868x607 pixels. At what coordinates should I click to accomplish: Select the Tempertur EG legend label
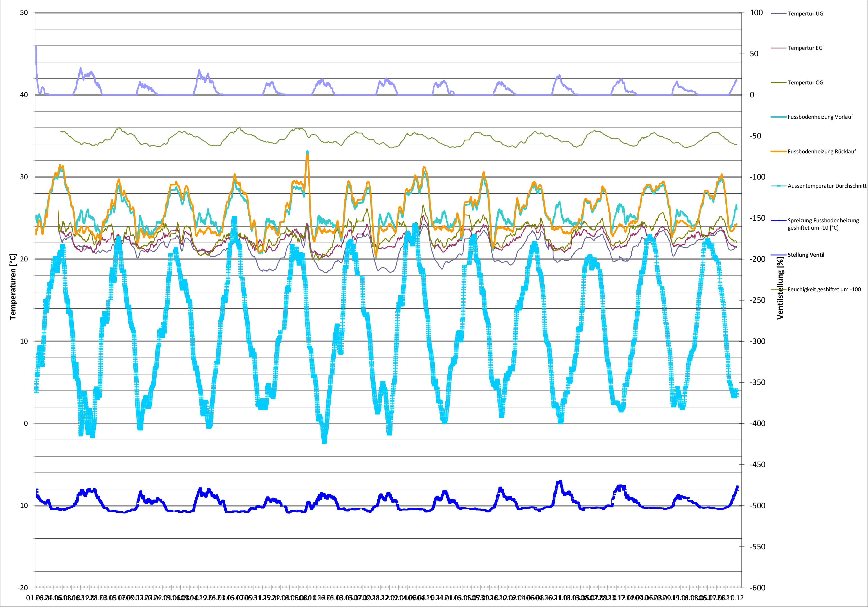pyautogui.click(x=805, y=48)
